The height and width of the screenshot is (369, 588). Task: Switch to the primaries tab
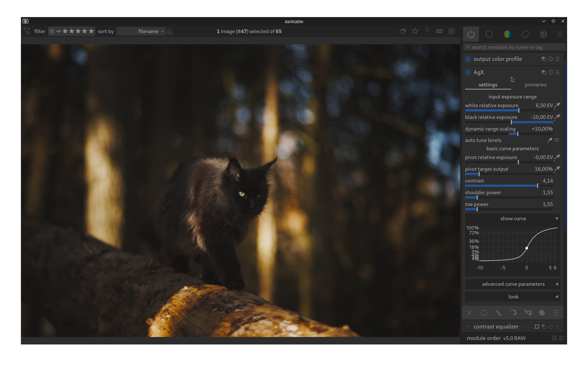click(535, 85)
